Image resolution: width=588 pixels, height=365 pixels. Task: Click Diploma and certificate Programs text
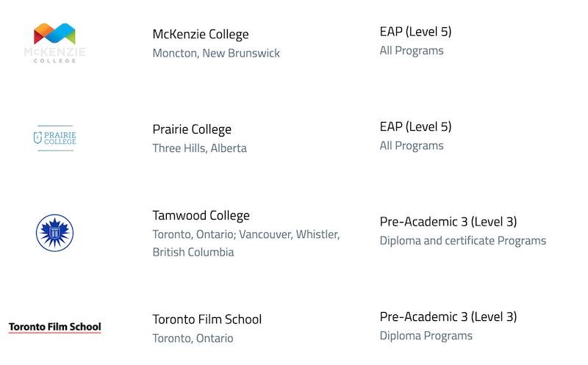463,241
